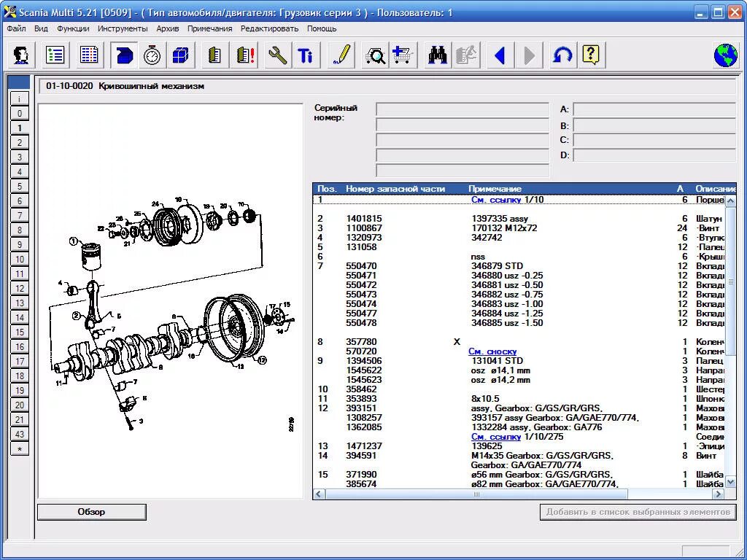Click the blue undo return arrow
The image size is (747, 560).
pos(562,55)
